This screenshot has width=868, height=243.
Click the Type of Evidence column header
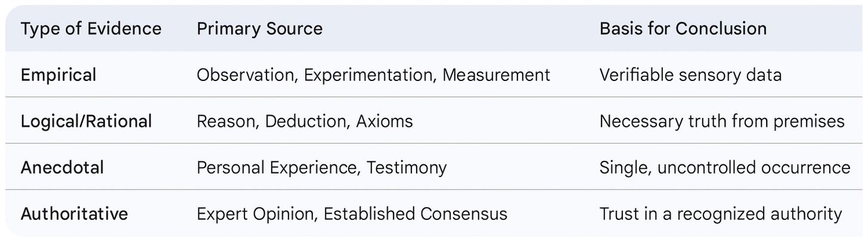[x=91, y=29]
